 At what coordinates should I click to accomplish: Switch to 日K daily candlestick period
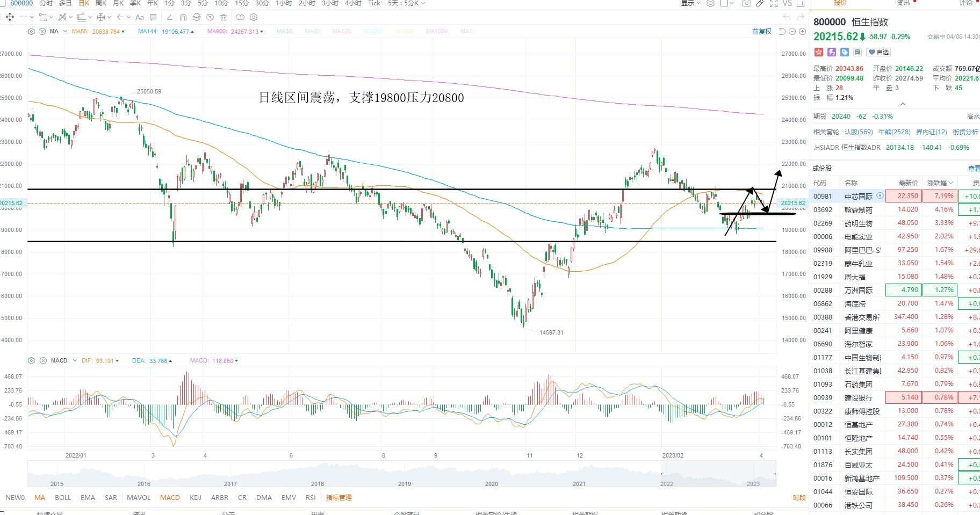(84, 3)
